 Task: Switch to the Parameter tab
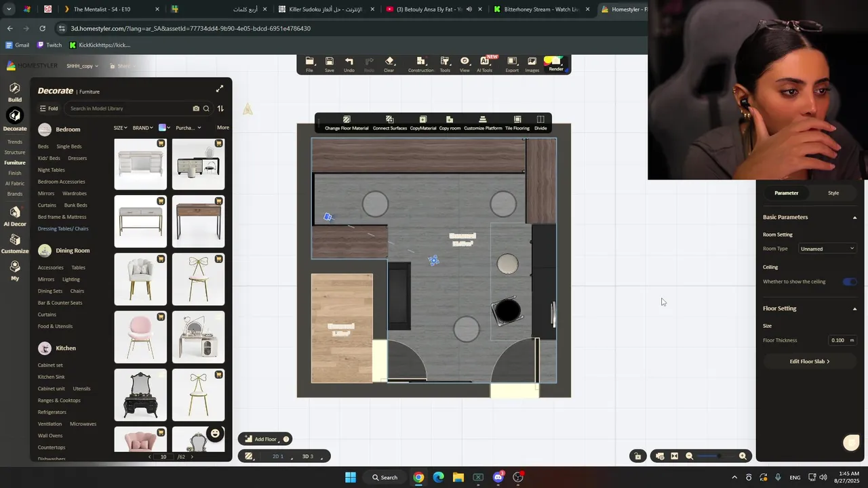tap(786, 193)
